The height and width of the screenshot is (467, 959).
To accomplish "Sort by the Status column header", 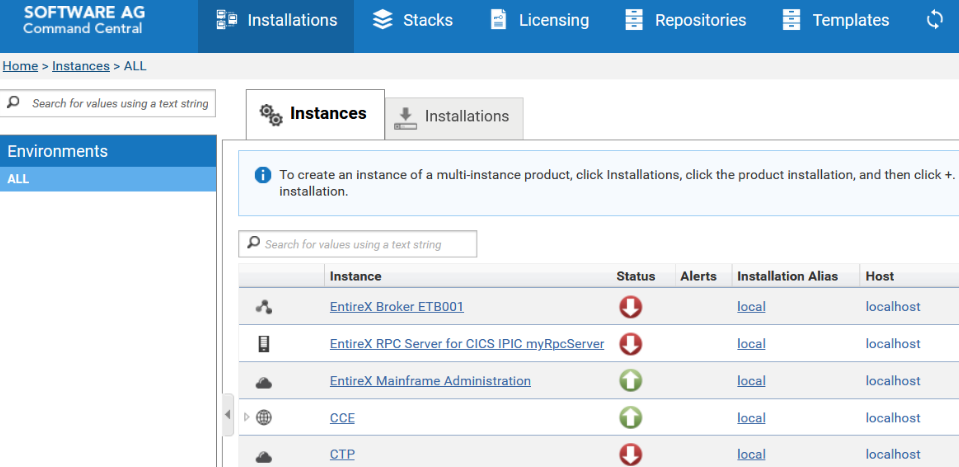I will 635,276.
